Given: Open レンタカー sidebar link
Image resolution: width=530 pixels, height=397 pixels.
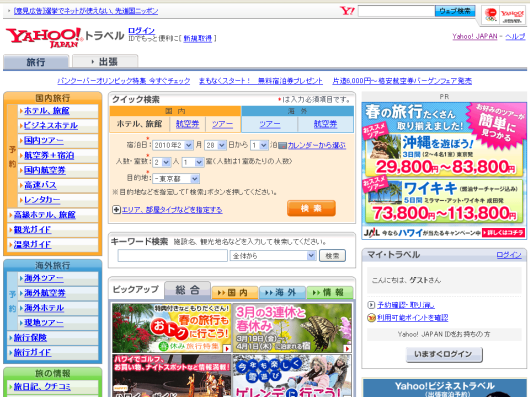Looking at the screenshot, I should tap(42, 200).
